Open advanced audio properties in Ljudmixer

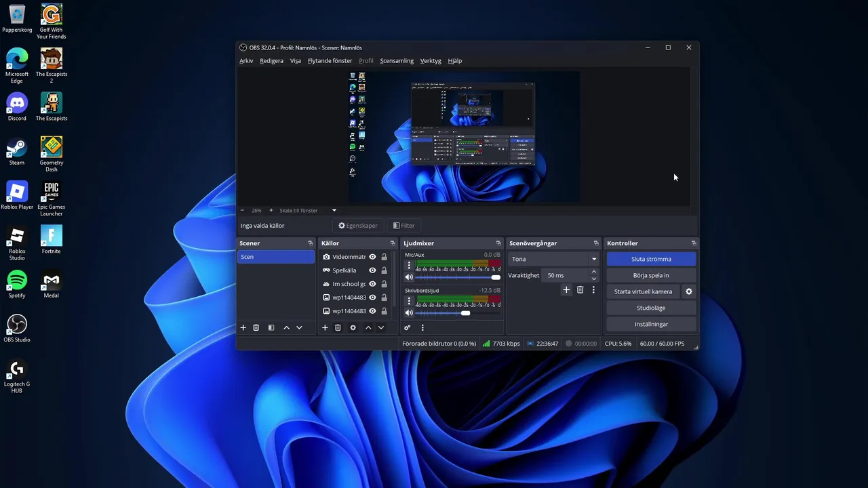click(408, 327)
